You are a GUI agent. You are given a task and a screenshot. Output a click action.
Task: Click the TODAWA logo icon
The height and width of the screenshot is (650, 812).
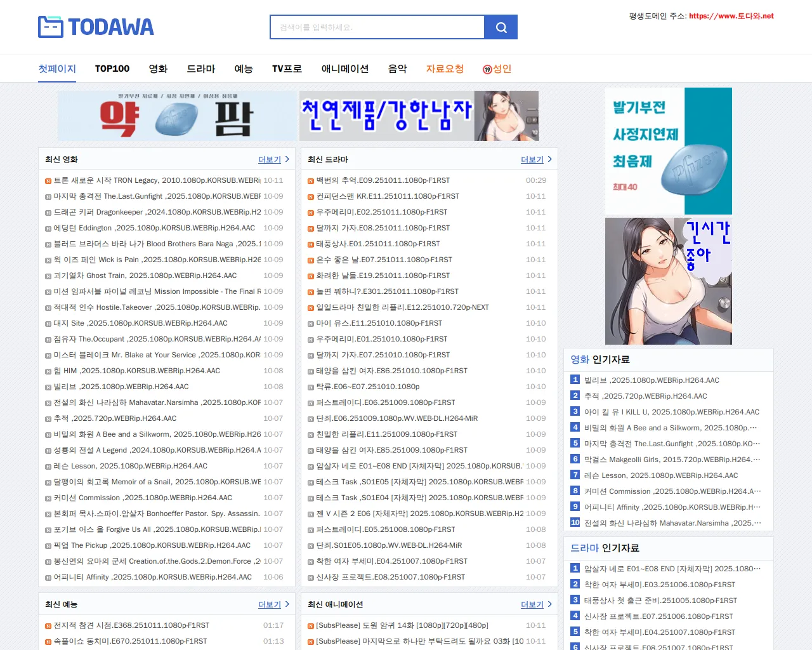tap(51, 27)
